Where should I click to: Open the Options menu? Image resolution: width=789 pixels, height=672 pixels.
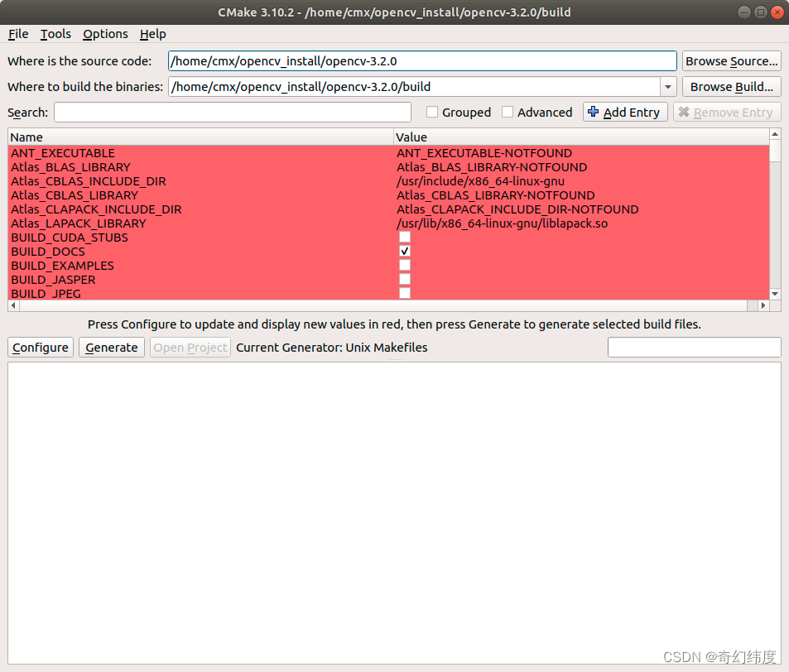point(105,34)
